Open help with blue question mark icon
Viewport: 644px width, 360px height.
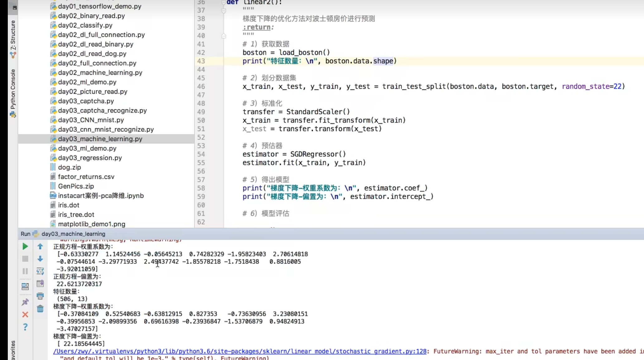(25, 327)
